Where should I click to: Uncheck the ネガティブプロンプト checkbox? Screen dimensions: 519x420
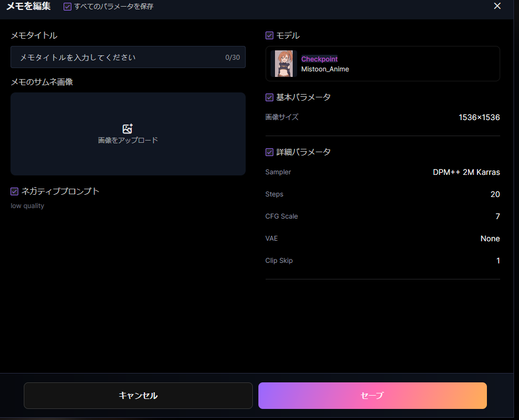click(14, 191)
